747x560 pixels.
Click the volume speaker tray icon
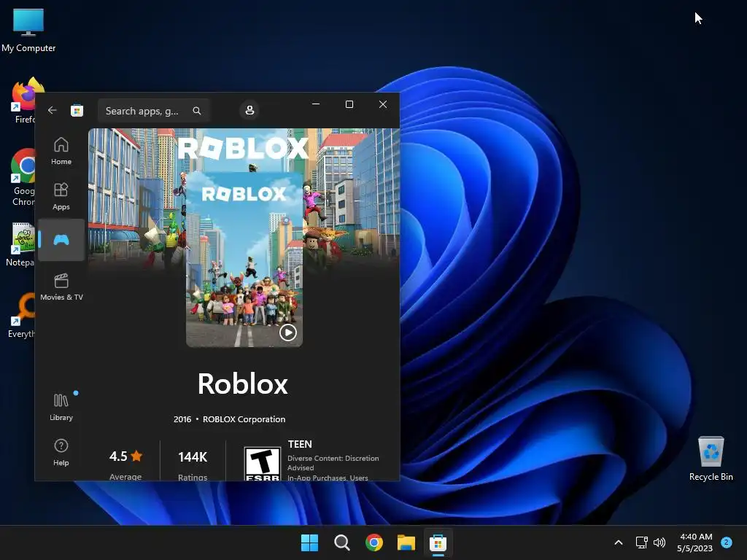[x=659, y=542]
